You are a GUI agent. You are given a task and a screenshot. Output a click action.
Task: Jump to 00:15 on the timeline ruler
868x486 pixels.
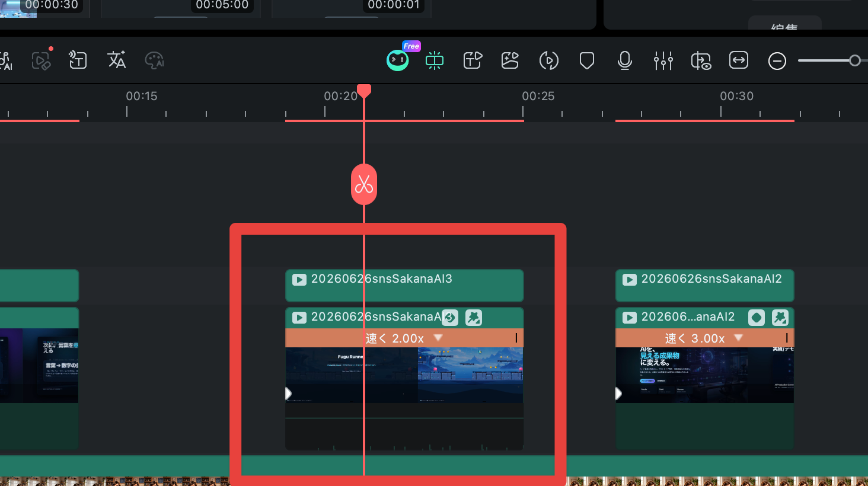[142, 96]
